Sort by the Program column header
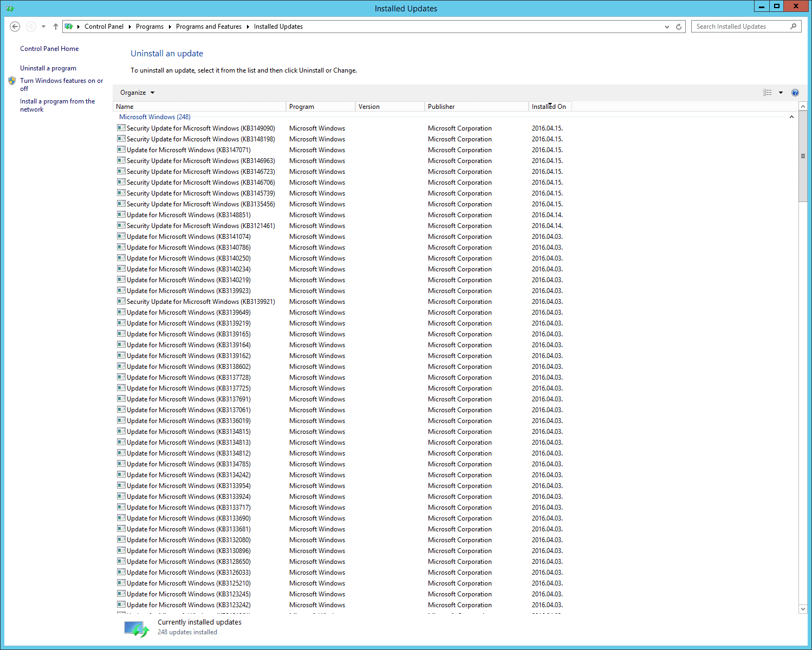 (321, 107)
